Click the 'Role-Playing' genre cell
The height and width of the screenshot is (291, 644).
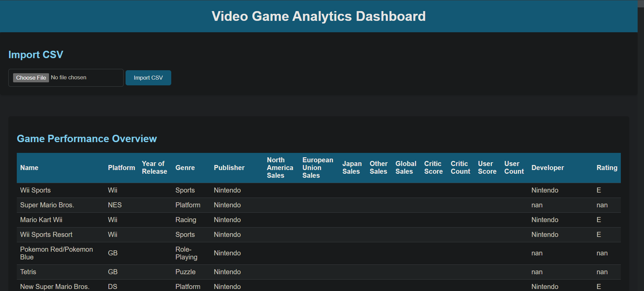186,253
